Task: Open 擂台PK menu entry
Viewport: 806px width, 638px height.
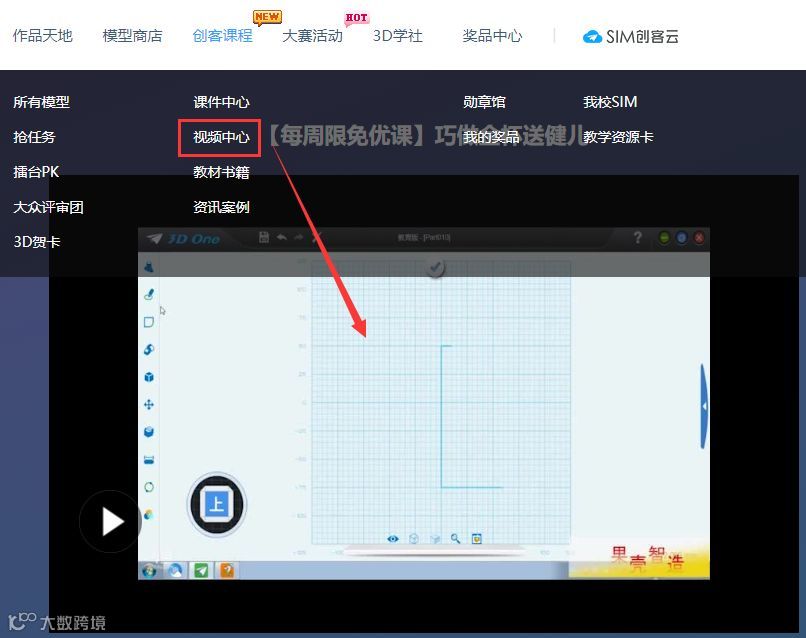Action: (x=36, y=172)
